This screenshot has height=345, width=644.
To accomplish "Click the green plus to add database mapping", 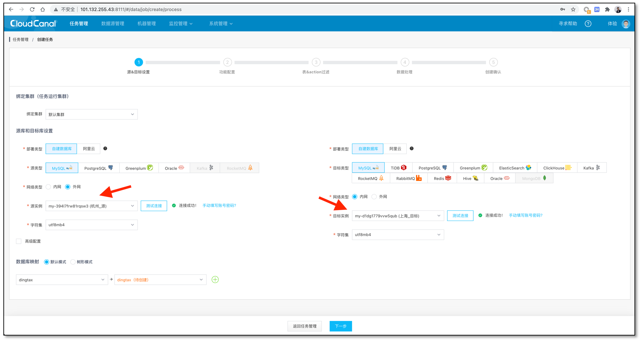I will coord(215,279).
